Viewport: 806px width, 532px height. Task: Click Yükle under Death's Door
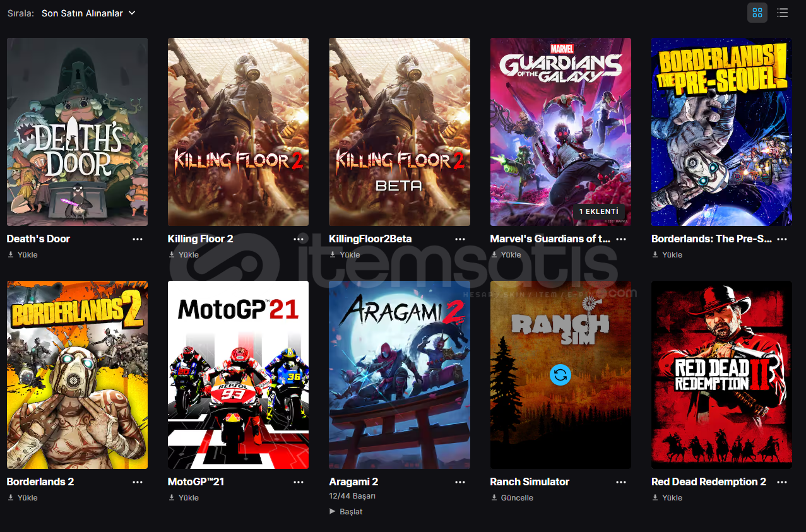23,255
